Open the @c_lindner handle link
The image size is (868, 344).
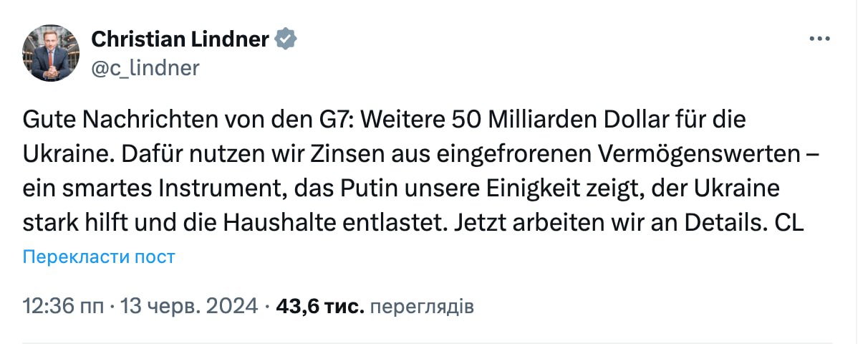[145, 68]
